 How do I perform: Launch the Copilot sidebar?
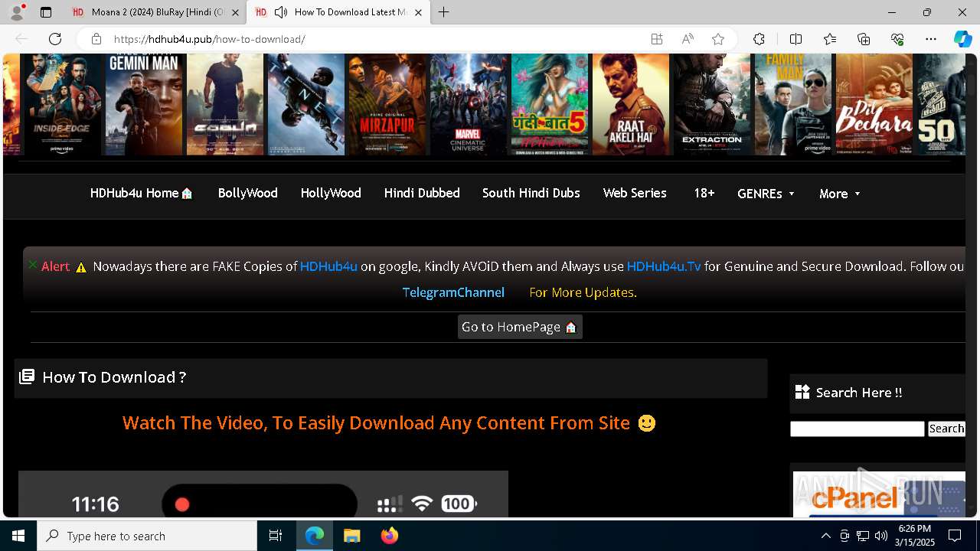pos(962,39)
